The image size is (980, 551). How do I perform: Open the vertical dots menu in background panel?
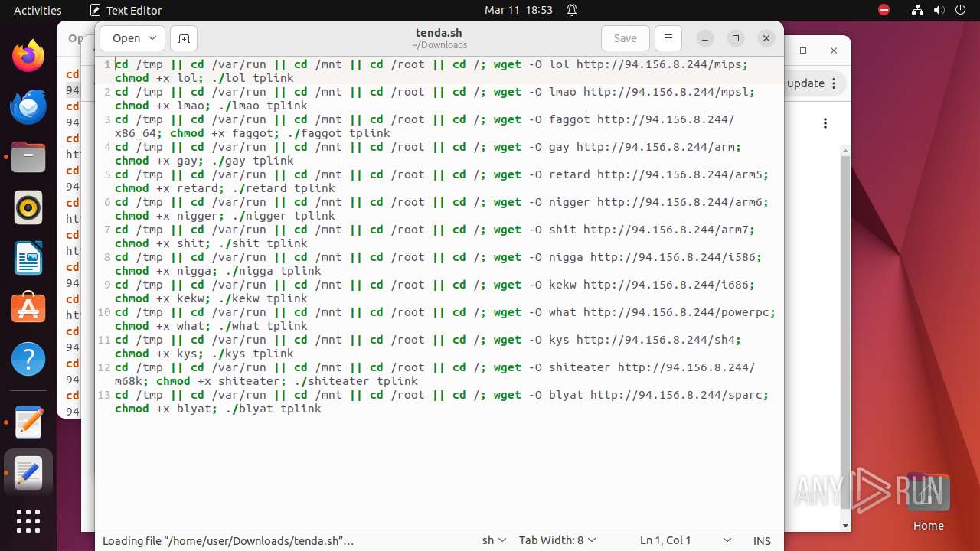click(x=825, y=123)
